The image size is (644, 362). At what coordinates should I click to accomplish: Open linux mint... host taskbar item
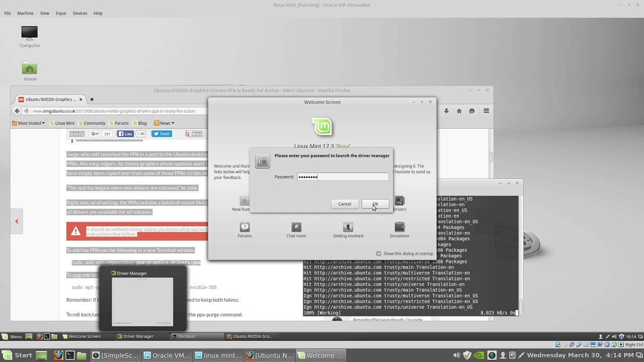218,355
